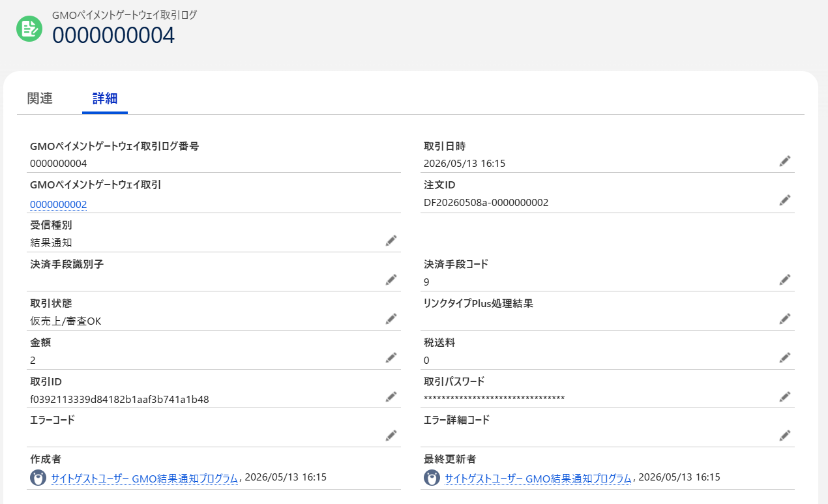Click the order ID DF20260508a-0000000002
The image size is (828, 504).
click(x=486, y=203)
